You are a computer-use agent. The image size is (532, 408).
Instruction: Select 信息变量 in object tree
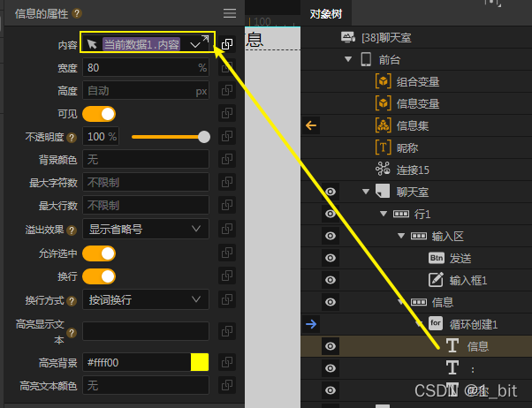click(418, 104)
